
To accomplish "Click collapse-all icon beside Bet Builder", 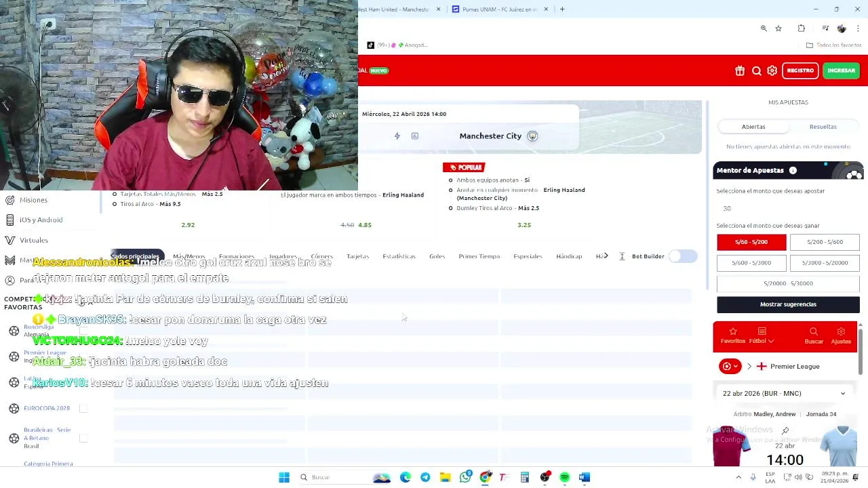I will (x=622, y=256).
